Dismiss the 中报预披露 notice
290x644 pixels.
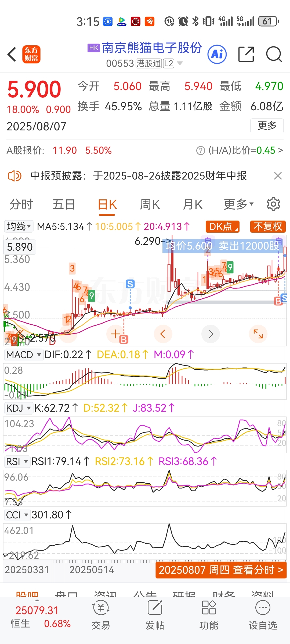click(x=278, y=176)
